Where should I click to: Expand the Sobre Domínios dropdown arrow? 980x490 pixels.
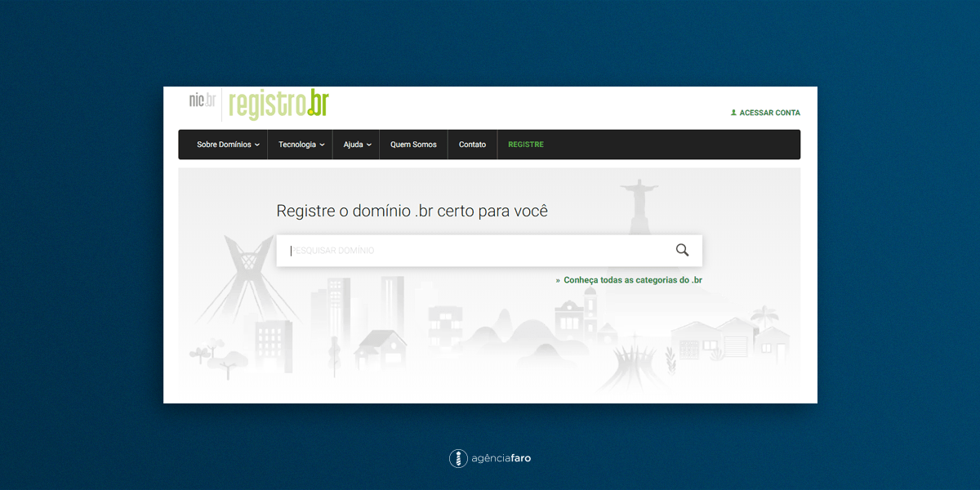(x=257, y=145)
